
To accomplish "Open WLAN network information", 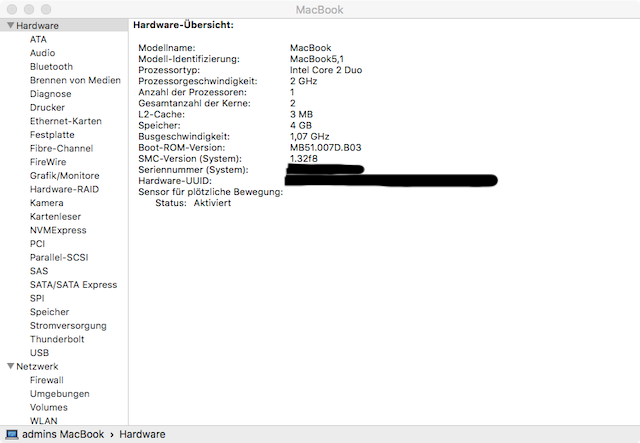I will pos(43,421).
